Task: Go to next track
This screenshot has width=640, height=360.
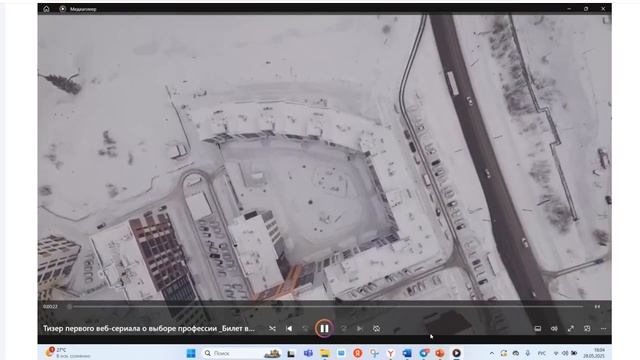Action: (x=360, y=329)
